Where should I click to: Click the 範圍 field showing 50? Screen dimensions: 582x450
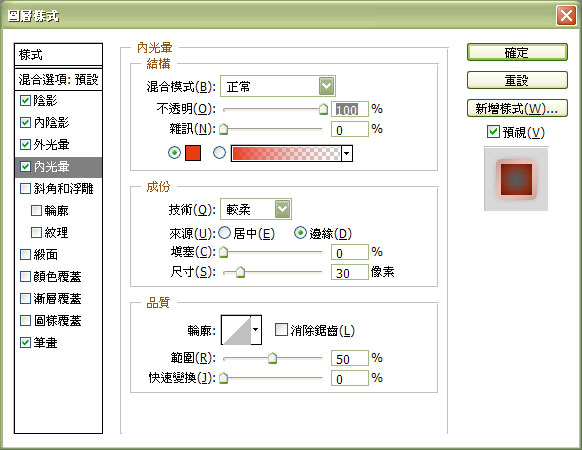[350, 358]
